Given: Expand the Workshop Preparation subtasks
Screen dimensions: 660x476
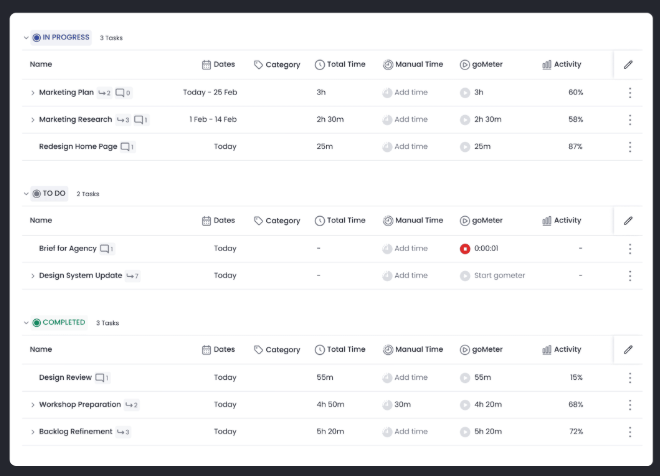Looking at the screenshot, I should (x=32, y=405).
